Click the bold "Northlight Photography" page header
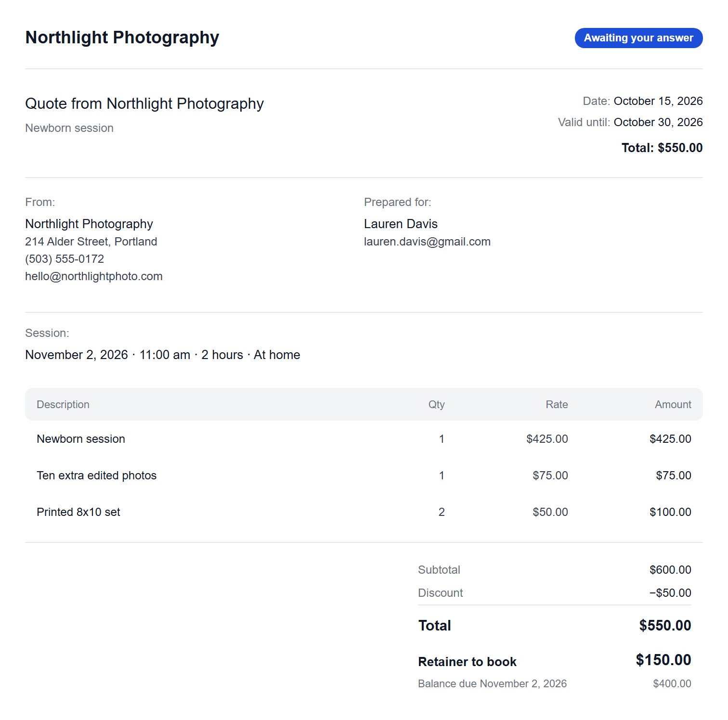The width and height of the screenshot is (728, 720). (122, 37)
